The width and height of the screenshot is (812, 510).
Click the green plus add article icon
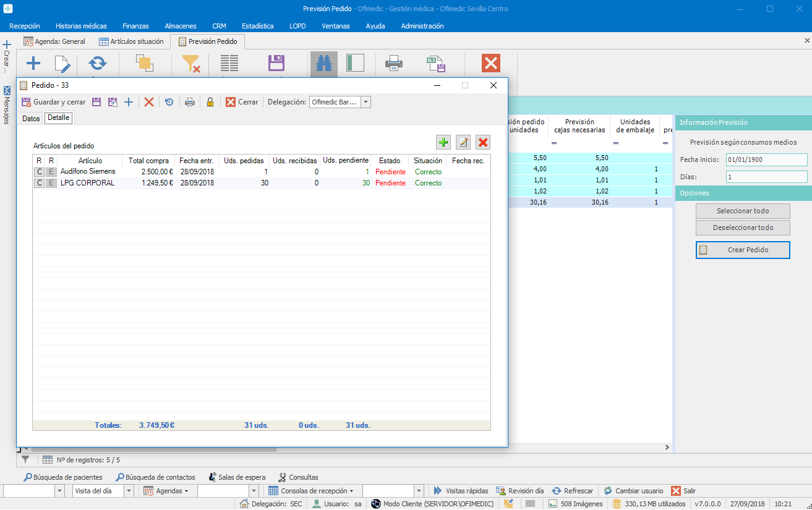[443, 143]
